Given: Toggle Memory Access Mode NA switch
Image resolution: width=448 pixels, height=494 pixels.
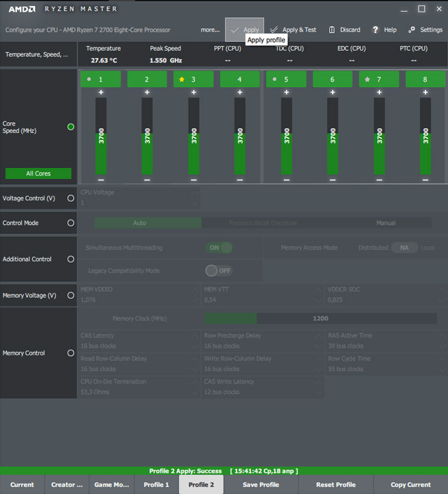Looking at the screenshot, I should click(405, 248).
